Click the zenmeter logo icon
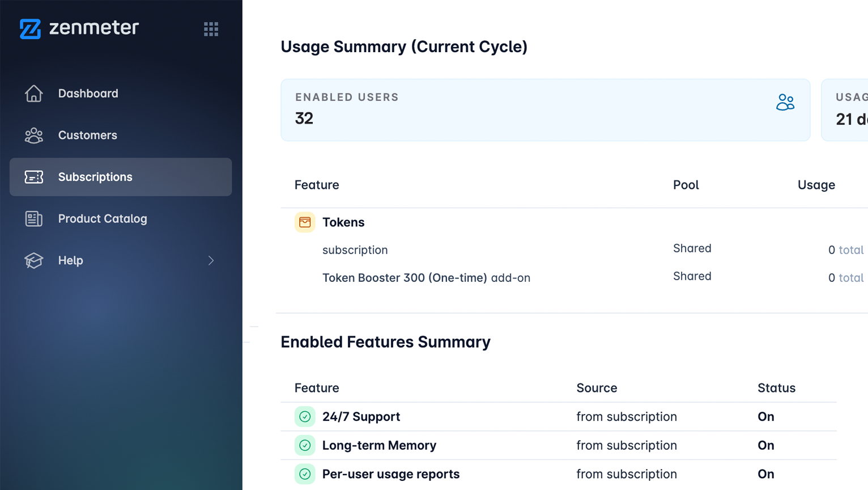This screenshot has width=868, height=490. tap(30, 28)
